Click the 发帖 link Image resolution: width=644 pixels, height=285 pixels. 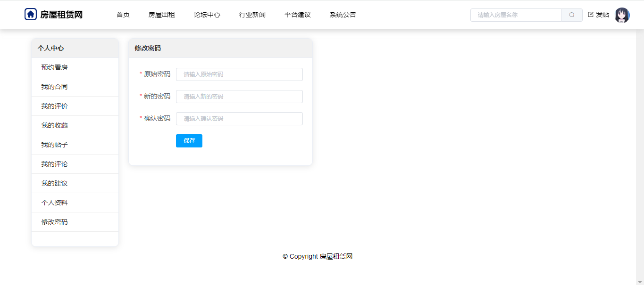click(602, 15)
